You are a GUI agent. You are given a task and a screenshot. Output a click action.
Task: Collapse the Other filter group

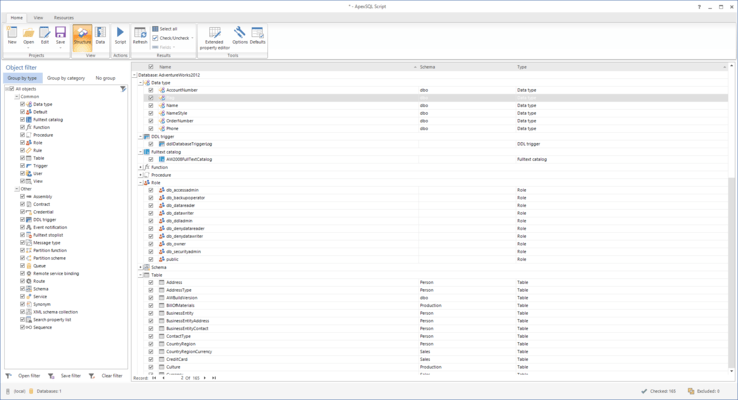[x=17, y=189]
